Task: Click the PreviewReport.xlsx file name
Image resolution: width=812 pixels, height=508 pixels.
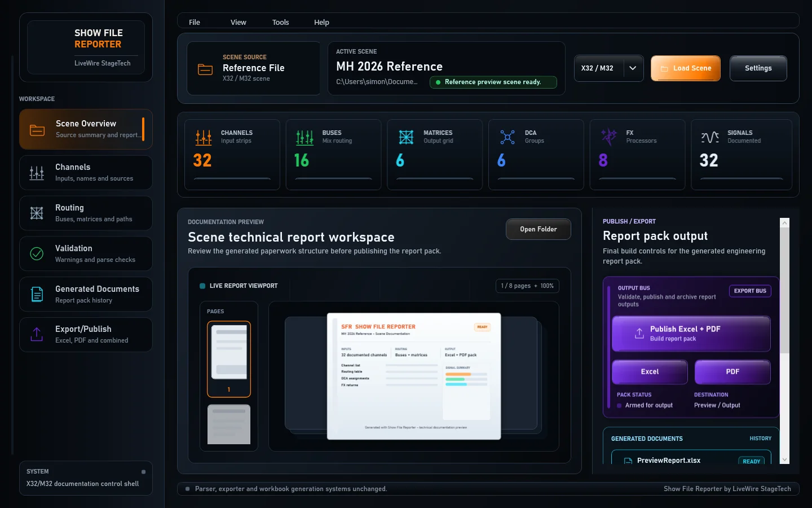Action: 669,461
